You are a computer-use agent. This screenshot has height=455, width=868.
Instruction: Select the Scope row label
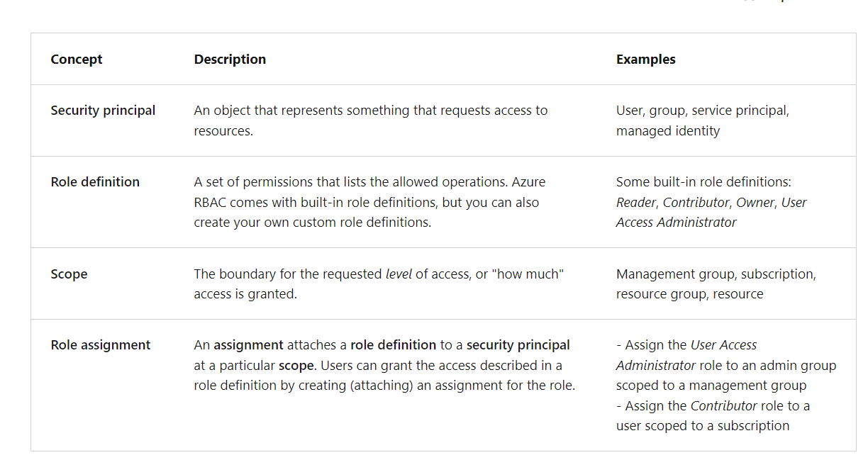click(x=69, y=274)
